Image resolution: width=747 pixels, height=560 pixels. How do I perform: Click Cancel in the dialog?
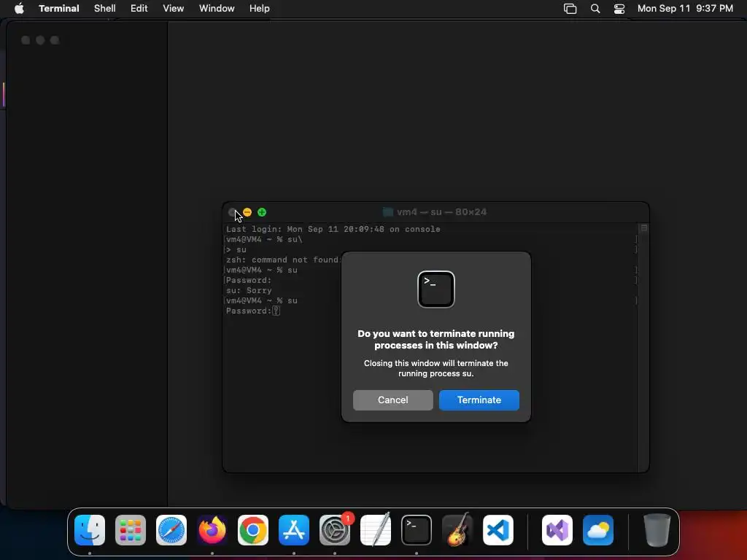click(x=392, y=400)
